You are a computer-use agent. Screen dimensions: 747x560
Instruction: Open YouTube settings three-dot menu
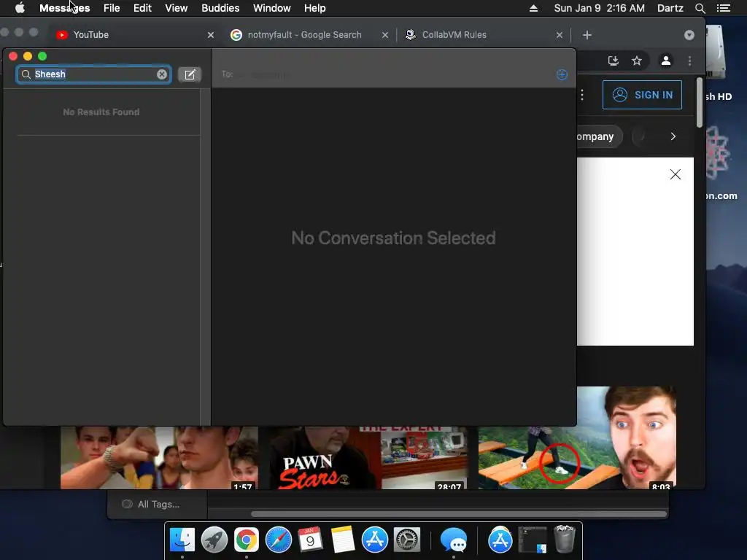[x=582, y=96]
